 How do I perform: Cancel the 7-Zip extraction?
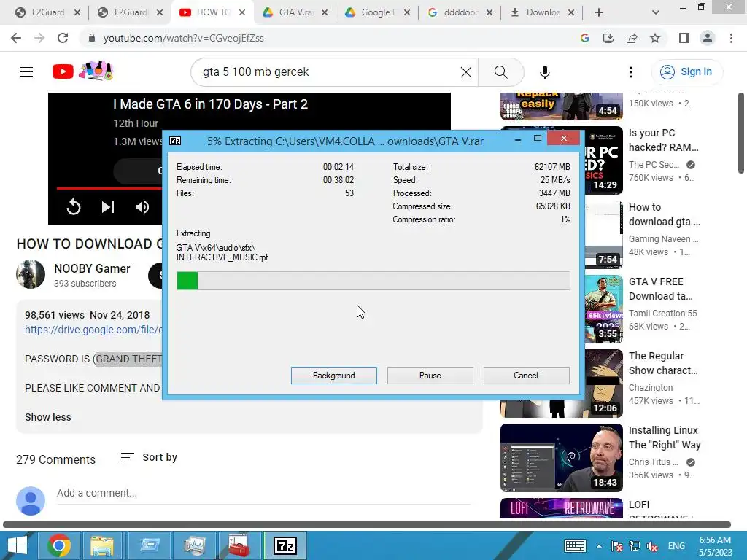point(526,376)
